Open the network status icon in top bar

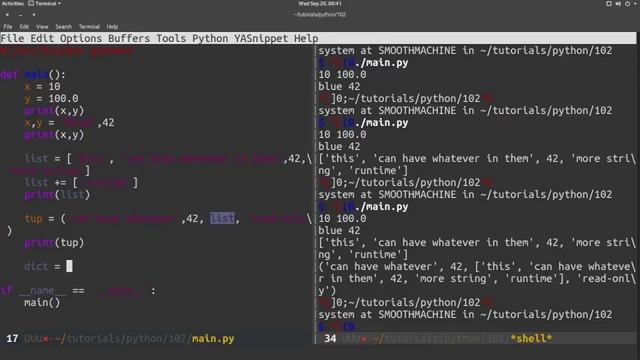[609, 4]
